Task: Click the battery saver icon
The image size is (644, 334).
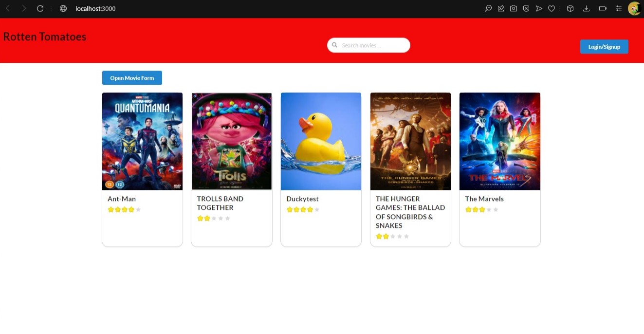Action: click(602, 8)
